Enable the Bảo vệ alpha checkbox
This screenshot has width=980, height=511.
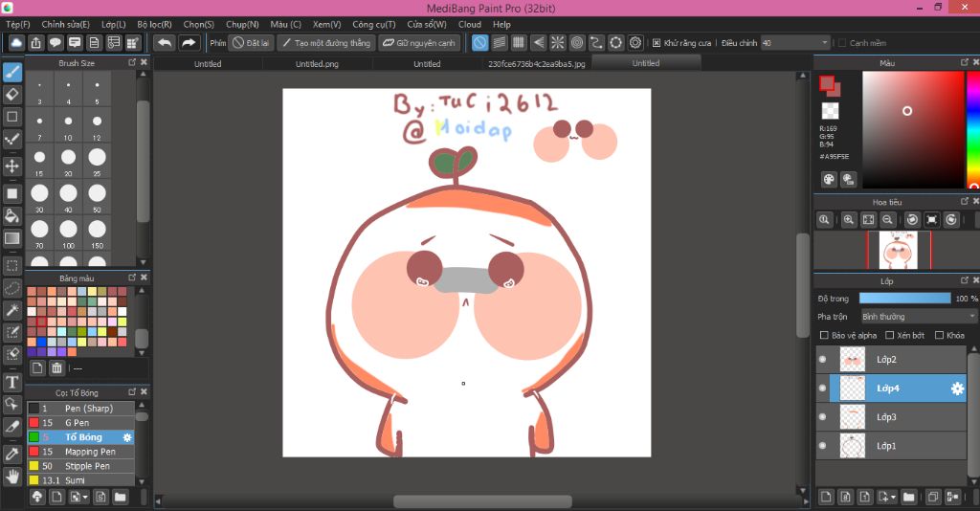click(x=825, y=335)
